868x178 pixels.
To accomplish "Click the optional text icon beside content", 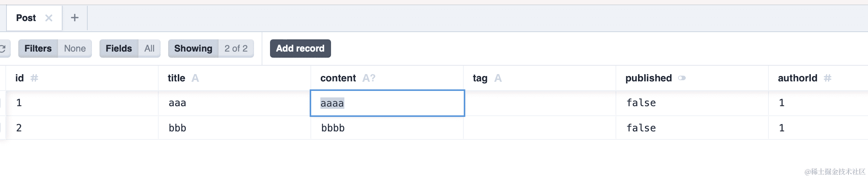I will tap(369, 78).
